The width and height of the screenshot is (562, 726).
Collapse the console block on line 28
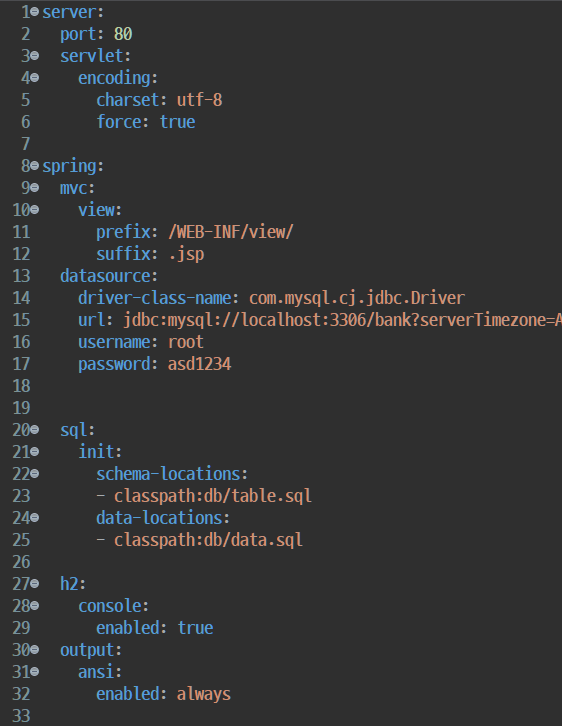click(34, 606)
